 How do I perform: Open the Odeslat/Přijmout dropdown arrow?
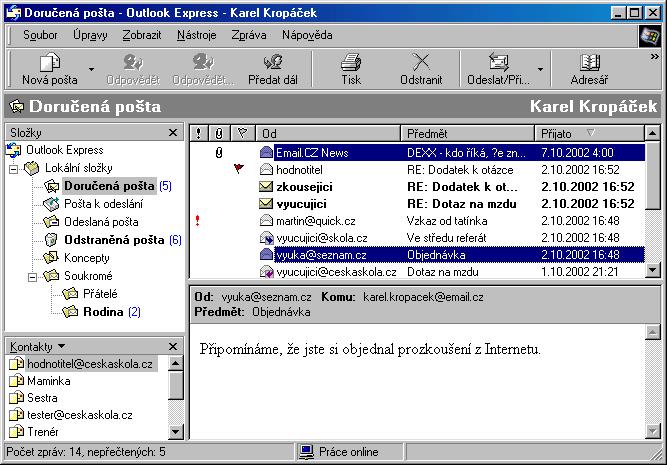(540, 69)
